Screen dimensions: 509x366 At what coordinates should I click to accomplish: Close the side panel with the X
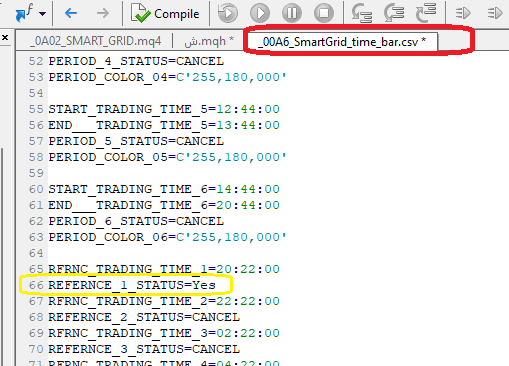[5, 37]
